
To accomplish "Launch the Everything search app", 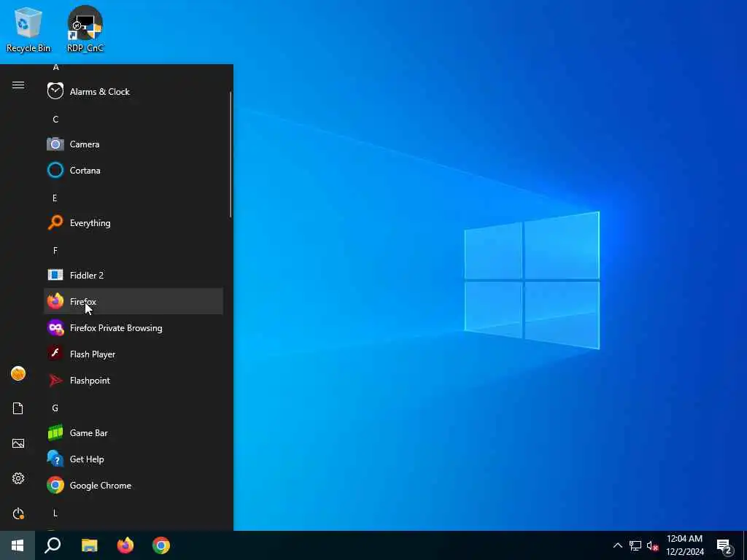I will click(x=133, y=223).
